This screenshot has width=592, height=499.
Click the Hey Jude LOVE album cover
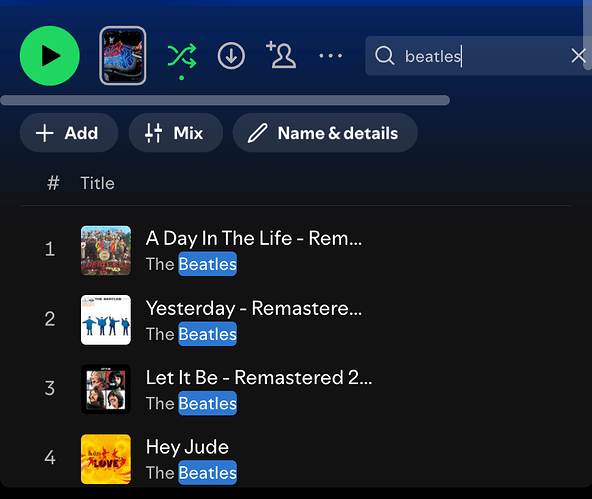coord(106,459)
